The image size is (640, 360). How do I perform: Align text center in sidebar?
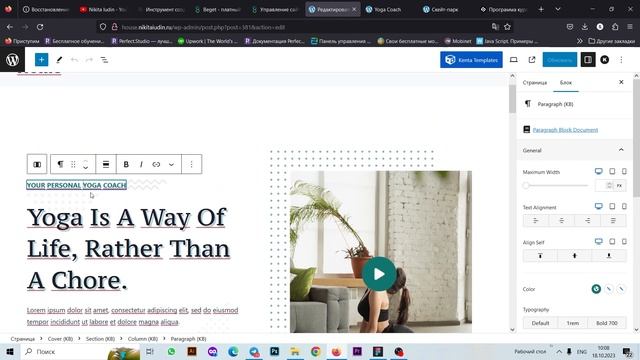(x=561, y=220)
